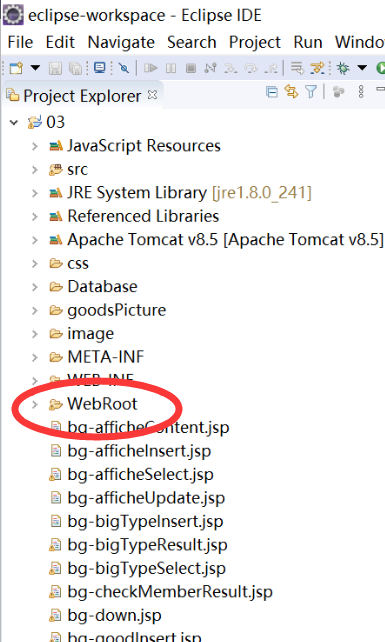The image size is (385, 642).
Task: Open the Edit menu
Action: tap(60, 42)
